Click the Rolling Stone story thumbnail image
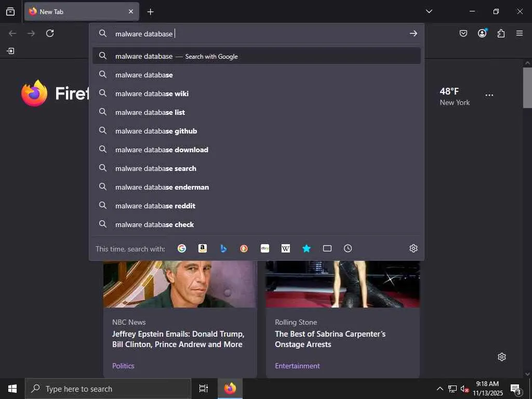 (x=343, y=284)
